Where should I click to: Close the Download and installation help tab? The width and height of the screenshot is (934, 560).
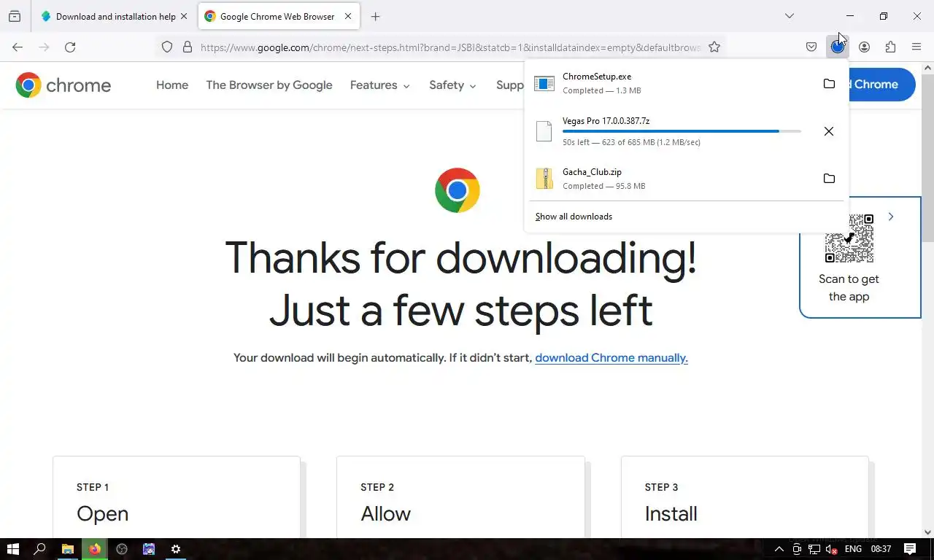[x=184, y=16]
